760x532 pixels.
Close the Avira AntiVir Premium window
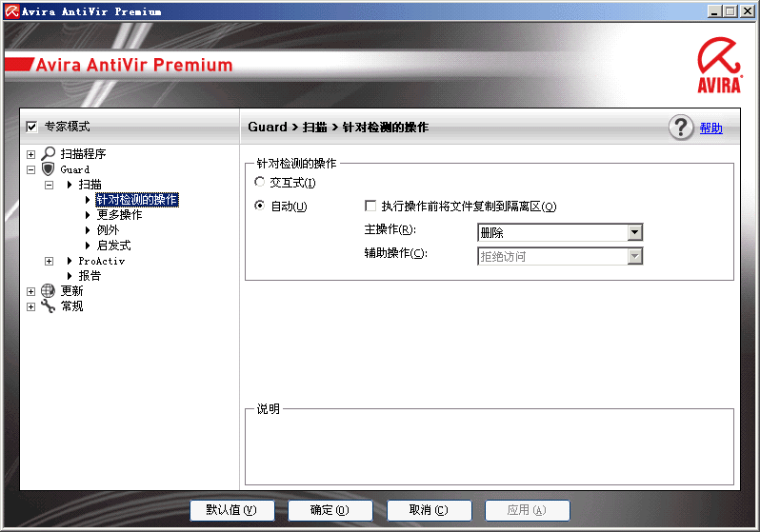(748, 11)
